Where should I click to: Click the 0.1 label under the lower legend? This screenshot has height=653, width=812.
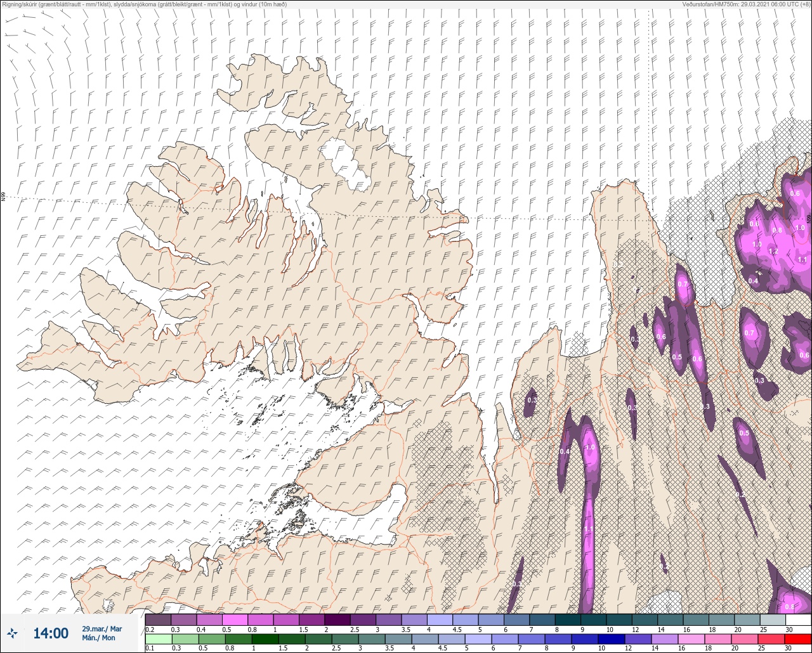150,648
